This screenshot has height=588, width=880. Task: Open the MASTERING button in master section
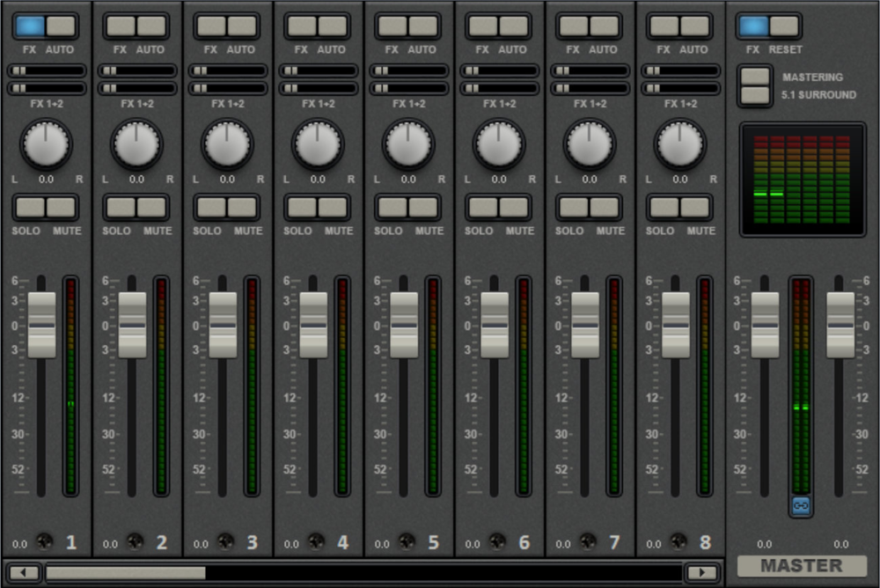[x=755, y=77]
